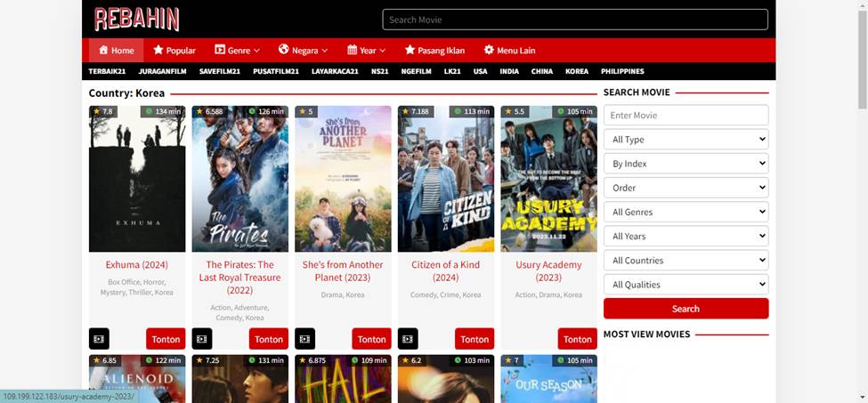Open the LAYARKACA21 link
This screenshot has height=403, width=868.
point(335,71)
